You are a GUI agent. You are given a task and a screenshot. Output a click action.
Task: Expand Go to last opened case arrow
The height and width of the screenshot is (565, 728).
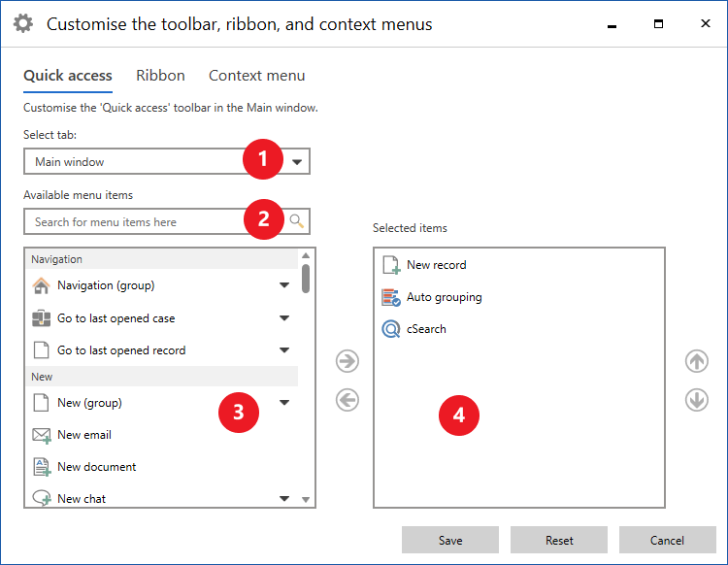[x=284, y=318]
